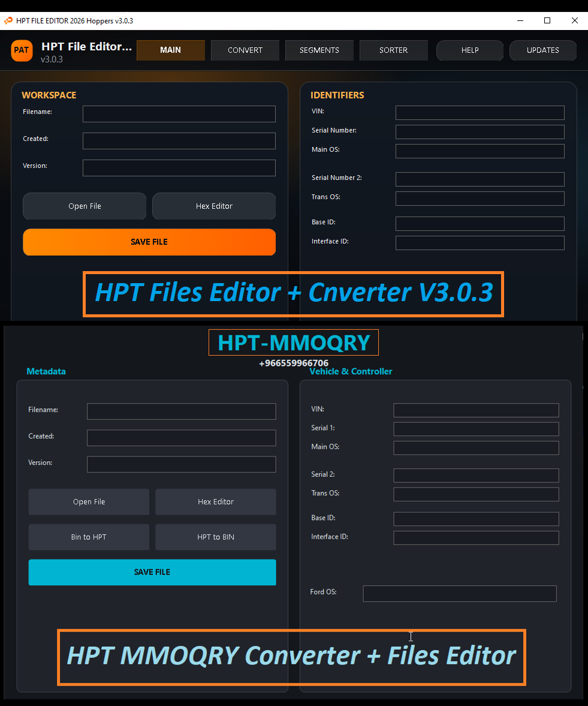Open the HELP section

pos(469,50)
